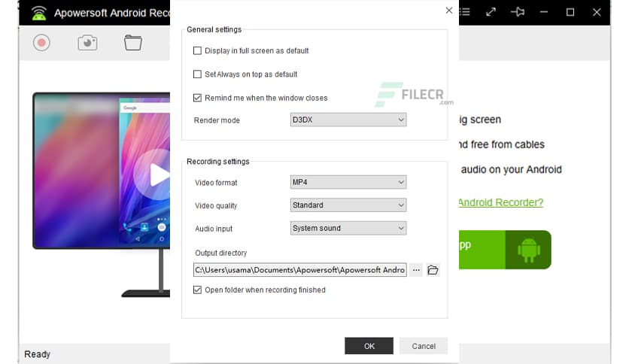Viewport: 629px width, 364px height.
Task: Uncheck Remind me when the window closes
Action: [x=197, y=98]
